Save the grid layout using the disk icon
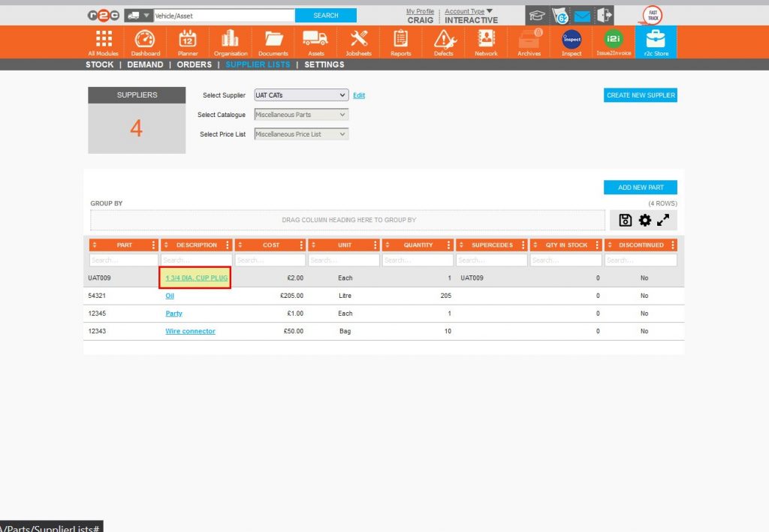The image size is (769, 532). [626, 218]
